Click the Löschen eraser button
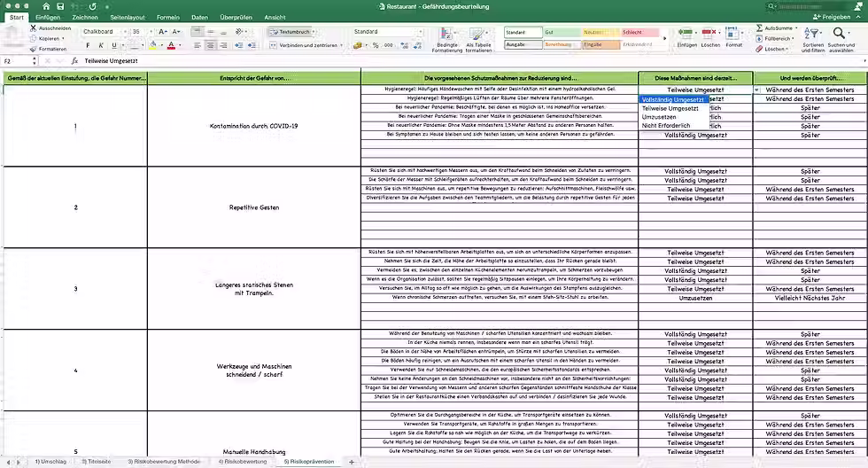868x468 pixels. click(771, 49)
